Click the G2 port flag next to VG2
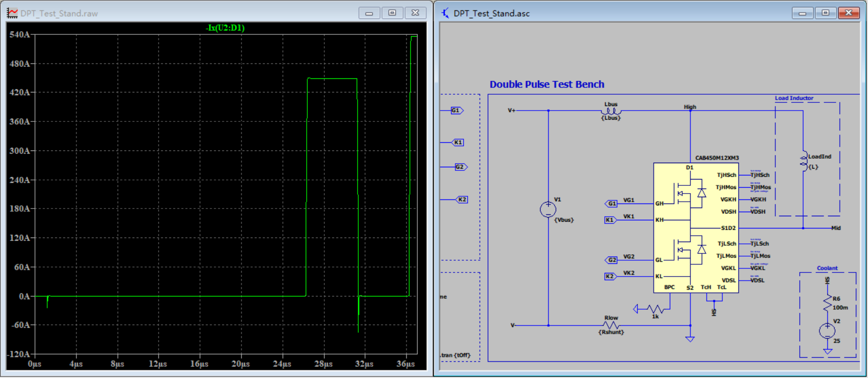868x378 pixels. tap(611, 260)
